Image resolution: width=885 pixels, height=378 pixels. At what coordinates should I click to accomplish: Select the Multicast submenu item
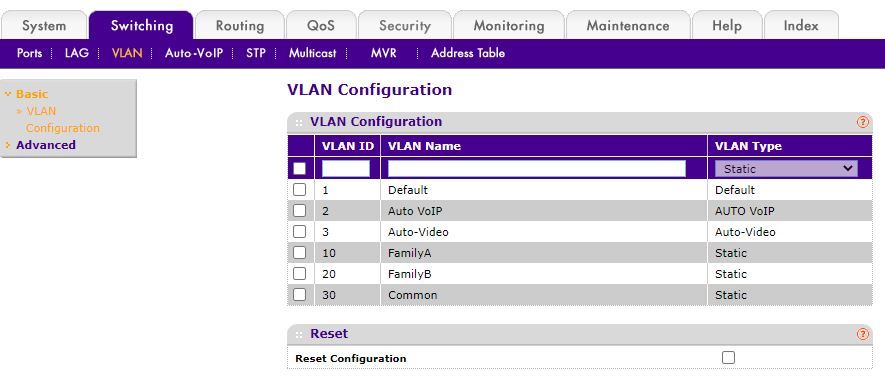[x=312, y=54]
